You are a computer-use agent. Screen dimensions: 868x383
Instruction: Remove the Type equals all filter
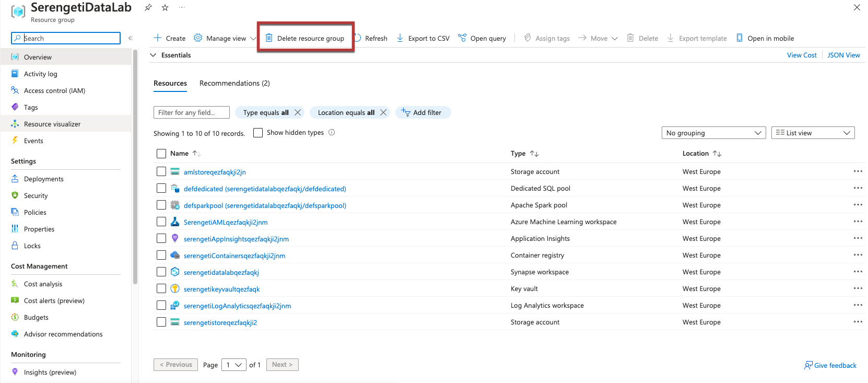click(x=298, y=112)
